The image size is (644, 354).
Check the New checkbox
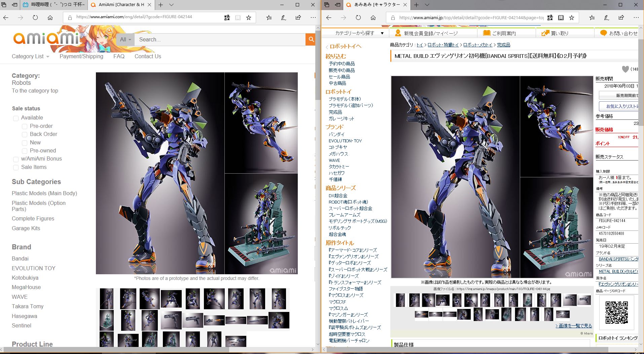[x=25, y=143]
